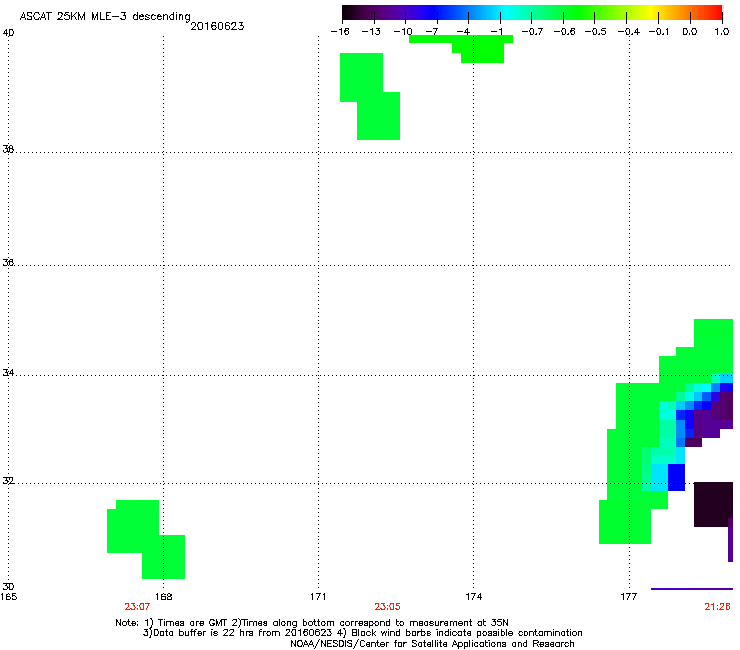740x650 pixels.
Task: Click the green data patch near longitude 168
Action: [x=146, y=539]
